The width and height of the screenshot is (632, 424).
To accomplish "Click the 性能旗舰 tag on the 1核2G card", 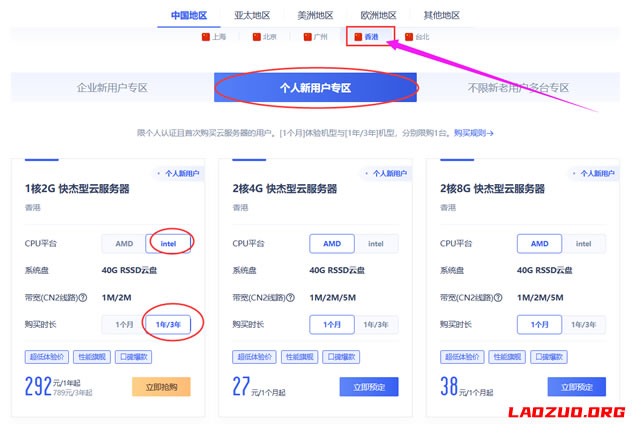I will (x=92, y=357).
